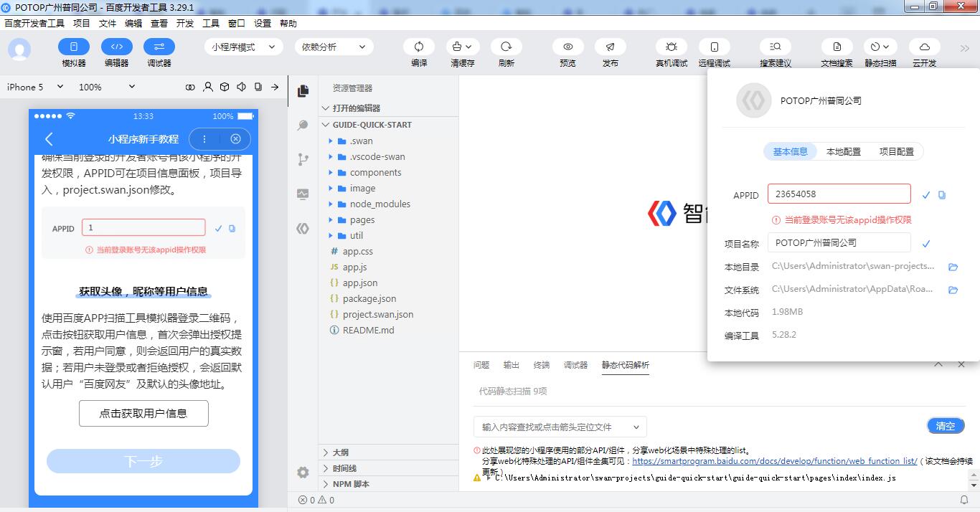980x512 pixels.
Task: Switch to the 本地配置 tab
Action: coord(844,151)
